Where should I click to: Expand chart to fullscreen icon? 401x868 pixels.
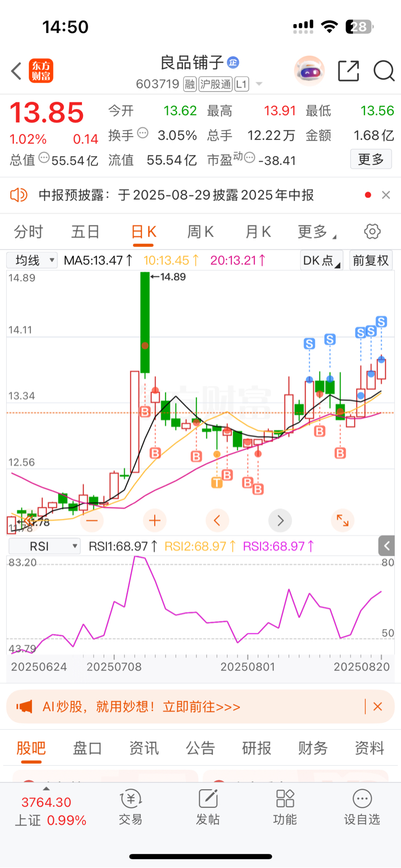pyautogui.click(x=343, y=520)
